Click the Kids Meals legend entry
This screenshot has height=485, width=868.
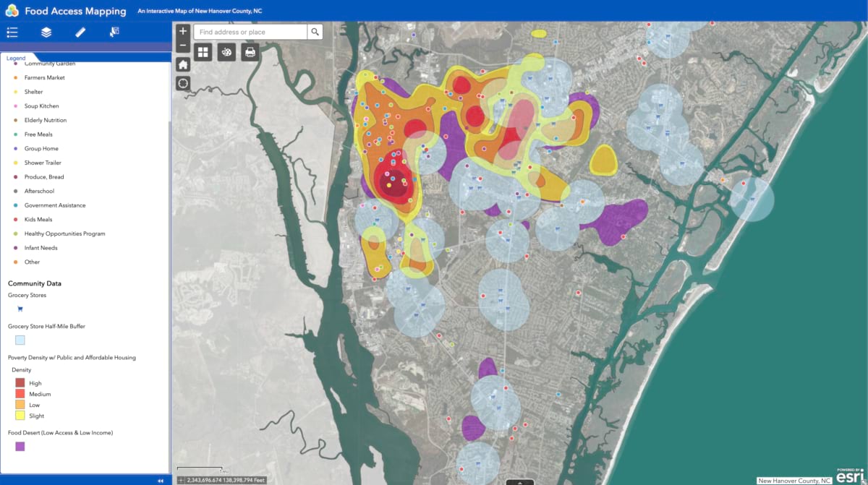[x=39, y=219]
